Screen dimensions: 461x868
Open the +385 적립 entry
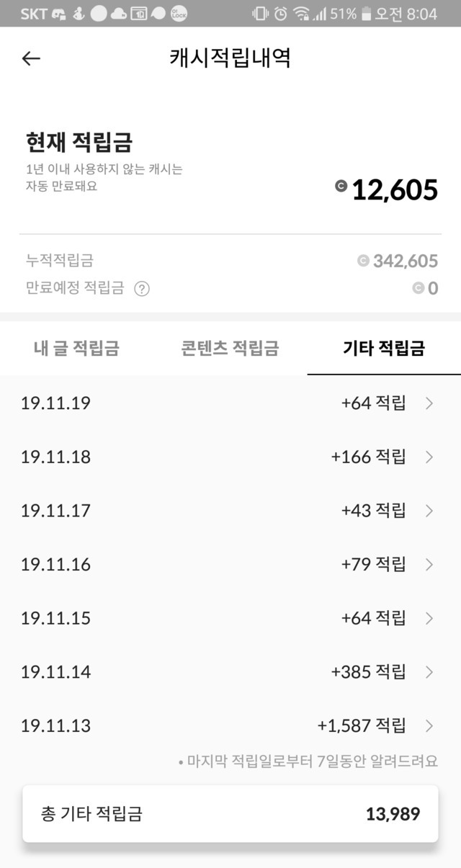coord(368,672)
